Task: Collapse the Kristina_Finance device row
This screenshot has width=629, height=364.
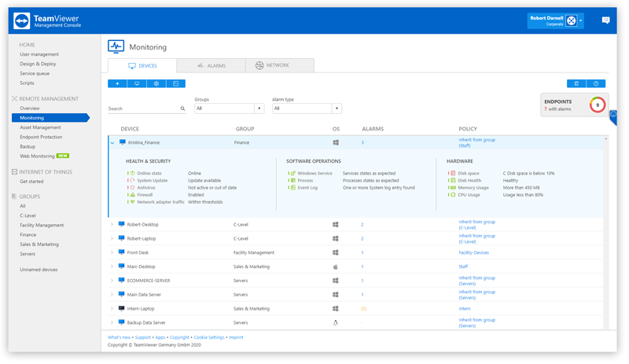Action: 112,143
